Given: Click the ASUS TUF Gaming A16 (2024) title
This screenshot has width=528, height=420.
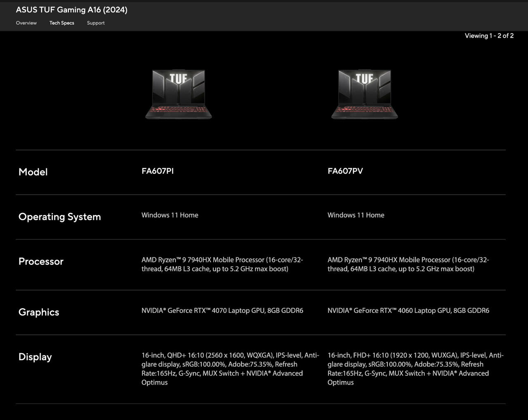Looking at the screenshot, I should click(72, 10).
